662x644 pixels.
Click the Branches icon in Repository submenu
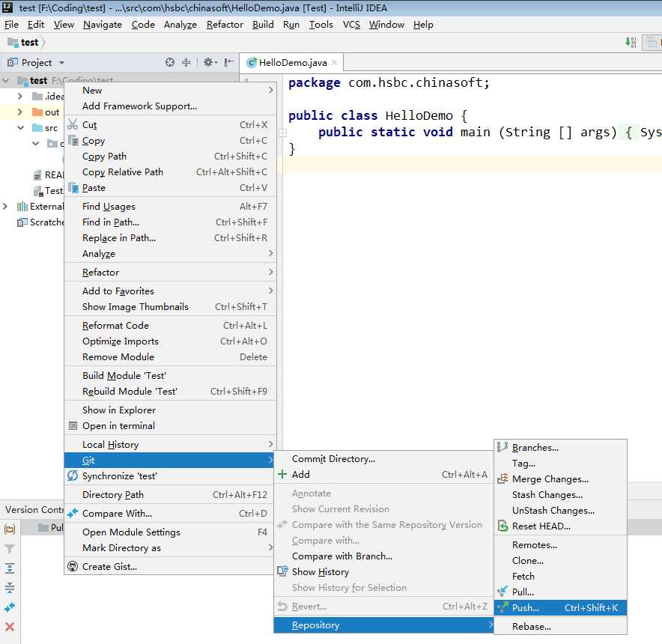click(502, 447)
